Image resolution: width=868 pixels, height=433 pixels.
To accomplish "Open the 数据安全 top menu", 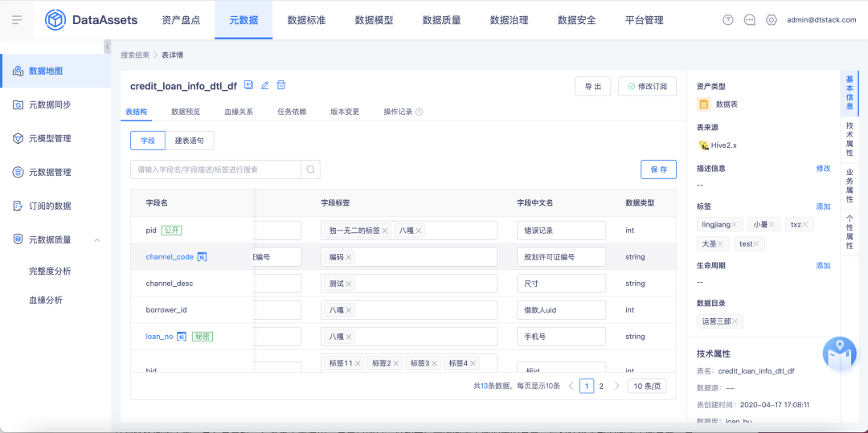I will (x=576, y=20).
